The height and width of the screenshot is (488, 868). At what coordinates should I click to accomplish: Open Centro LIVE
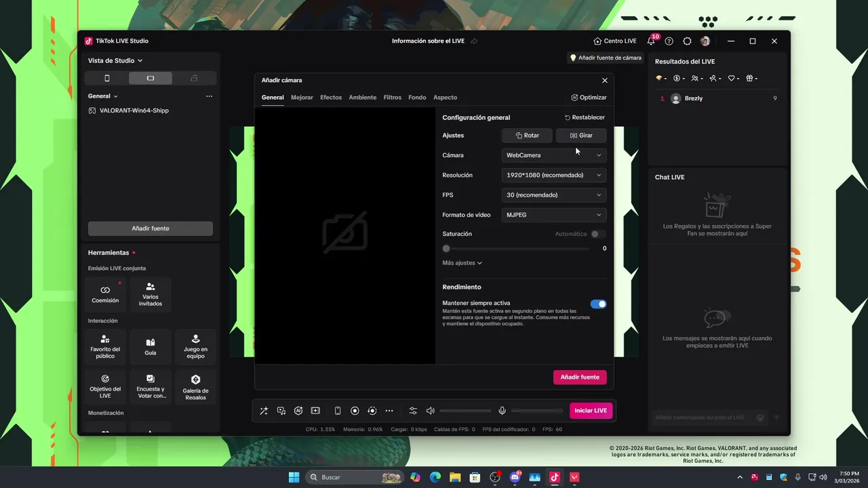pyautogui.click(x=615, y=41)
